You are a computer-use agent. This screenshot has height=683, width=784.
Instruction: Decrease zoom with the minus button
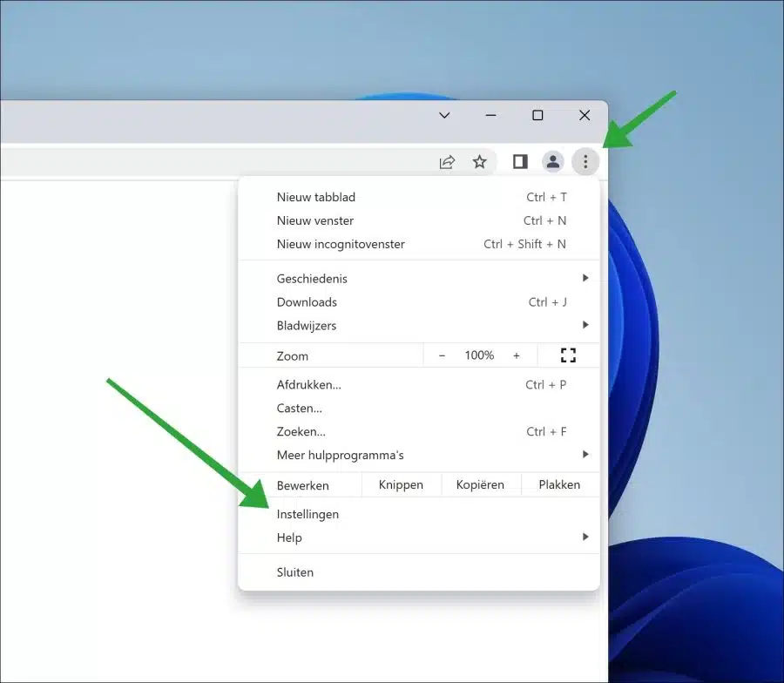click(442, 355)
